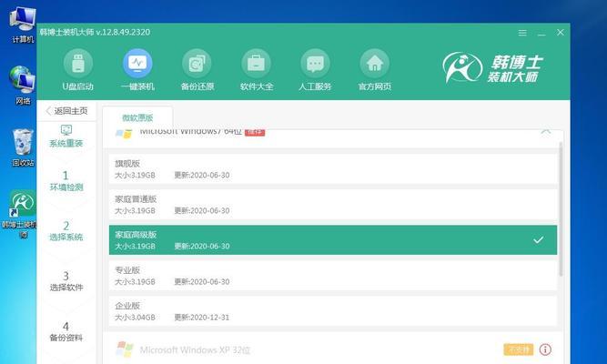Click checkmark on 家庭高级版 row
Viewport: 607px width, 364px height.
coord(538,240)
